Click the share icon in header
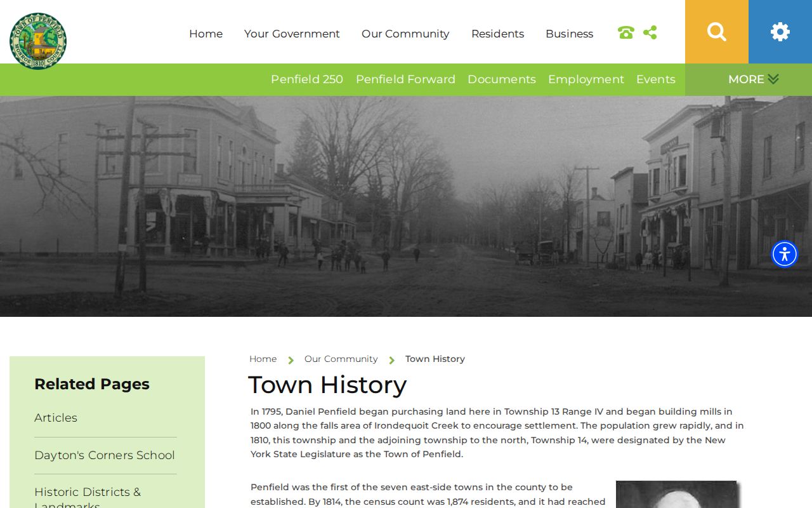 650,32
